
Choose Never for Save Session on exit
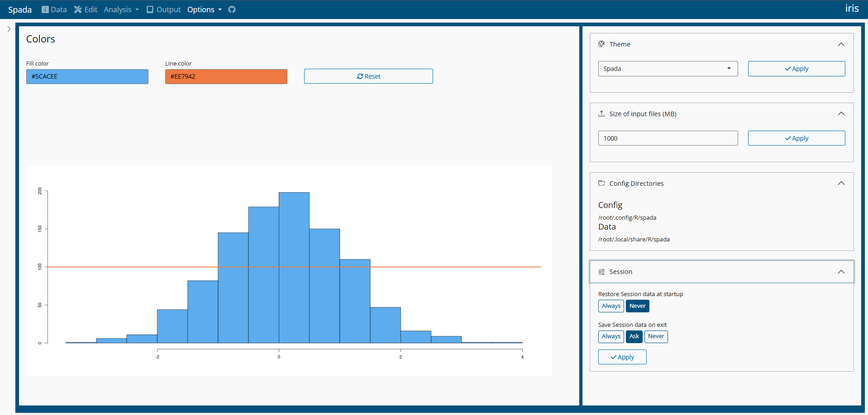[656, 336]
